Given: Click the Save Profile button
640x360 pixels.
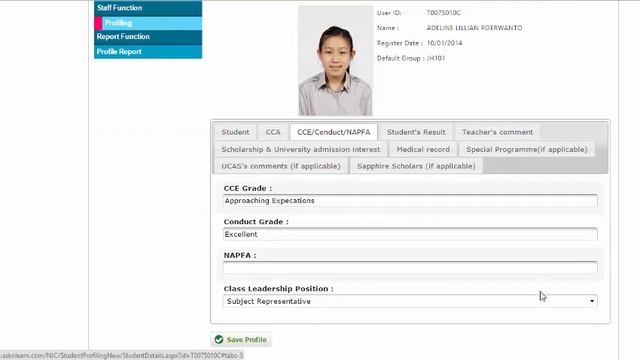Looking at the screenshot, I should tap(241, 340).
